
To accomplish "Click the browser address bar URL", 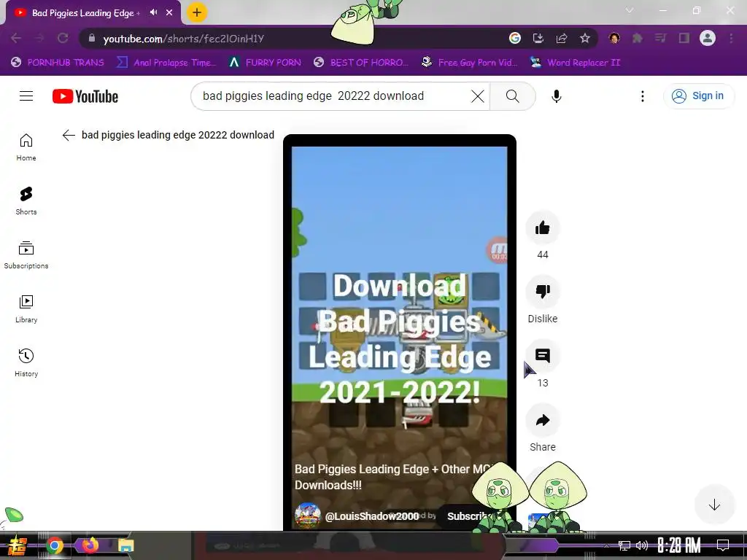I will 183,39.
